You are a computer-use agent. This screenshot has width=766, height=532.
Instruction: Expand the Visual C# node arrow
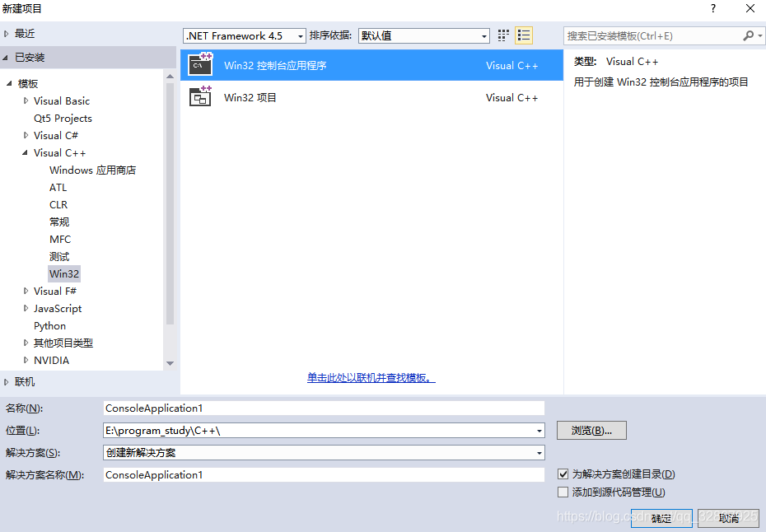point(26,135)
